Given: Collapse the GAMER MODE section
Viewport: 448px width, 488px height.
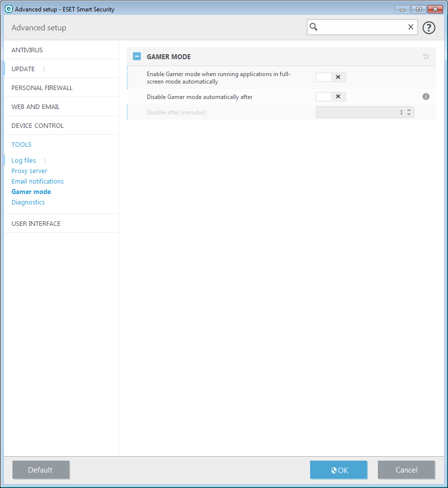Looking at the screenshot, I should 136,56.
